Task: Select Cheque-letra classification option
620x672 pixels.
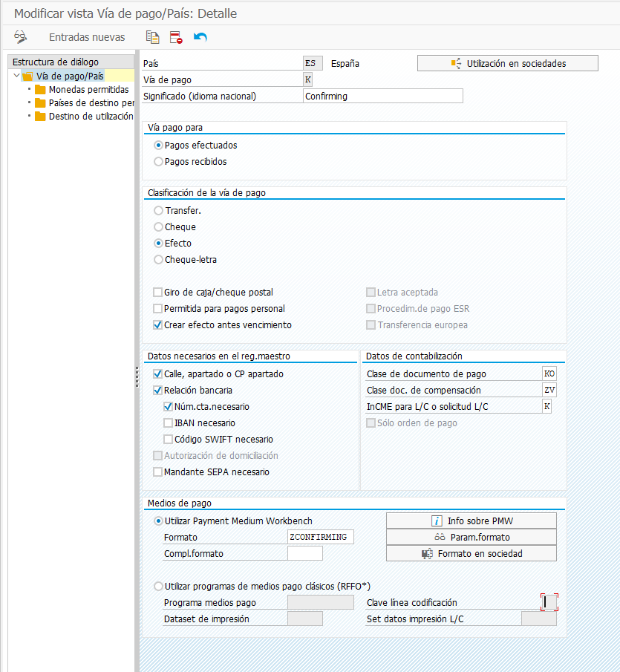Action: point(159,259)
